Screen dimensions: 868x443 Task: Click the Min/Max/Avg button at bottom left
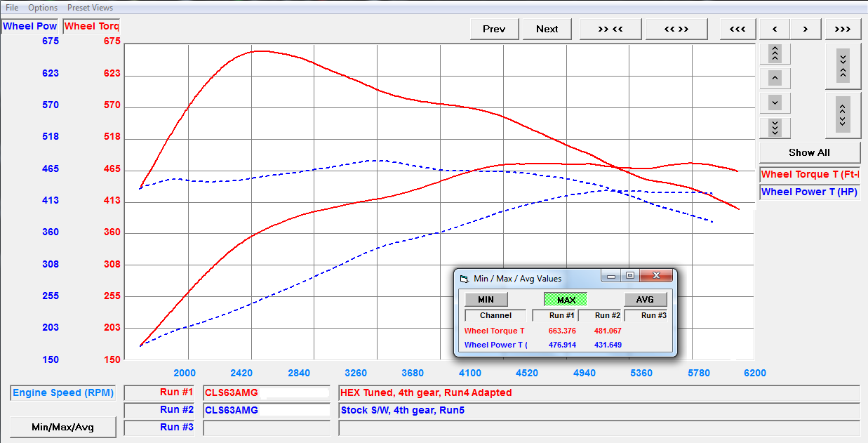(x=63, y=427)
